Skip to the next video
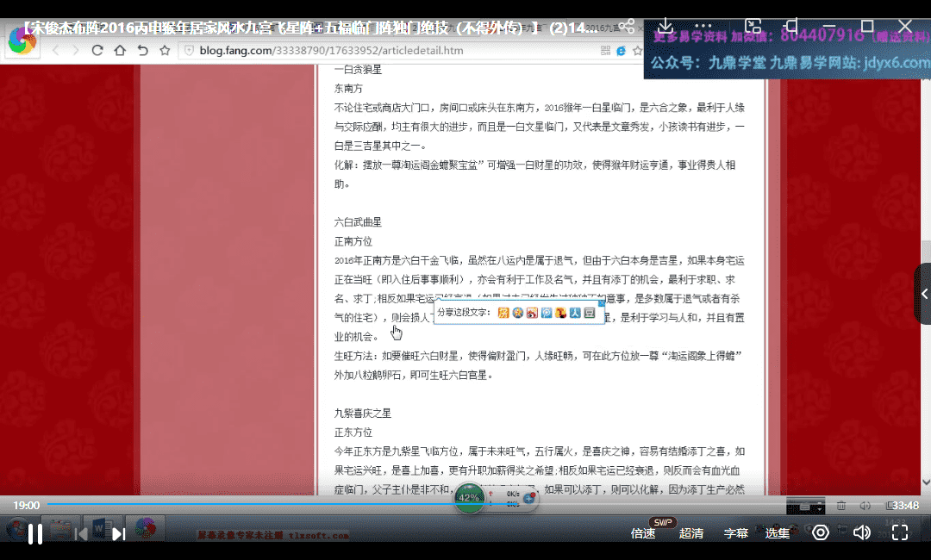 [119, 534]
